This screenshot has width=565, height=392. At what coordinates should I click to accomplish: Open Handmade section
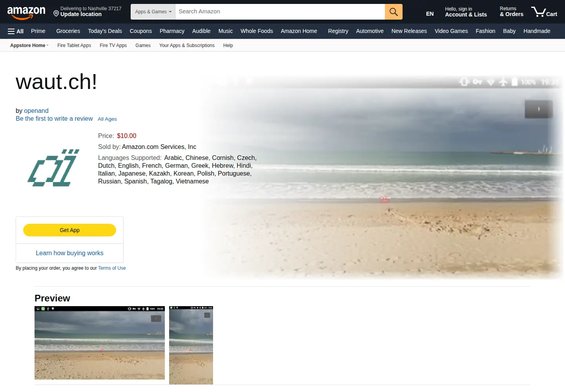pos(537,31)
